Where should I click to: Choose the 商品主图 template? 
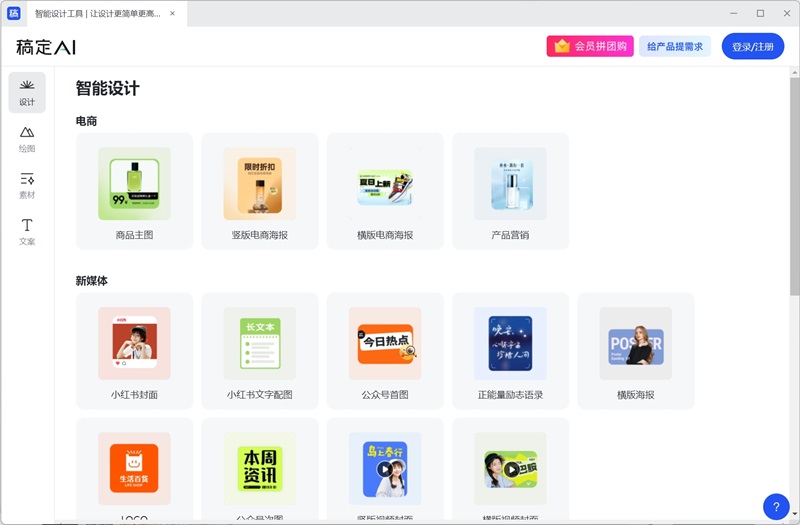[134, 191]
